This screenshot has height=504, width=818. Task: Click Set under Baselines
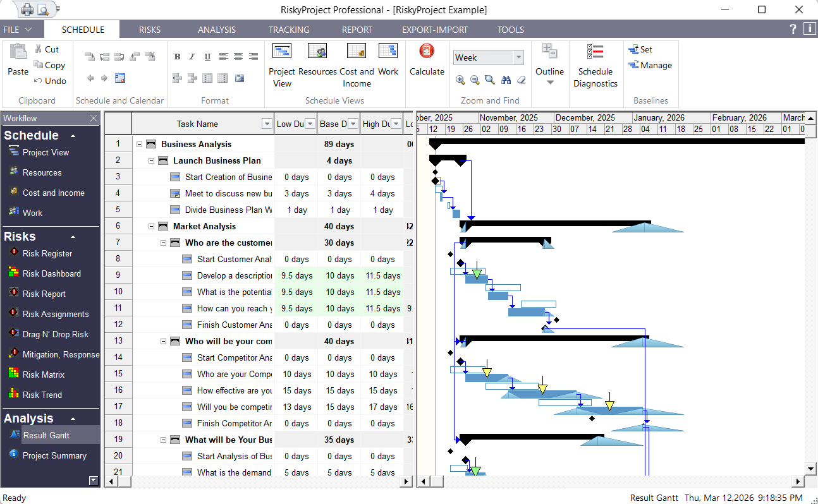(x=640, y=49)
